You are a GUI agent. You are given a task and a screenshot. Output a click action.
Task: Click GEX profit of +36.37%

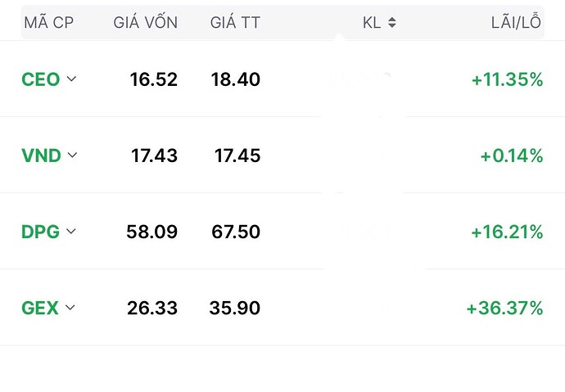tap(504, 308)
